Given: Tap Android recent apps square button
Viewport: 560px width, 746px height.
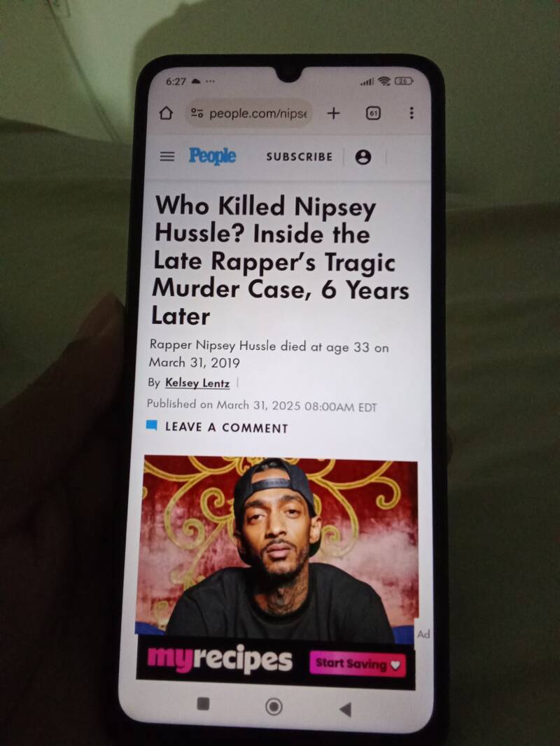Looking at the screenshot, I should click(x=203, y=703).
